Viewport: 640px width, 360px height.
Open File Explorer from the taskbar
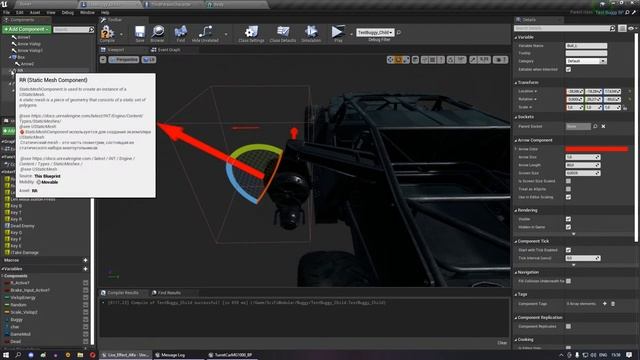[x=80, y=355]
